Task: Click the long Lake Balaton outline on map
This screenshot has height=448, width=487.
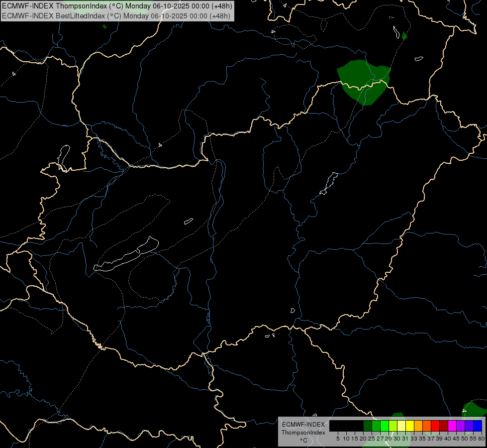Action: pyautogui.click(x=126, y=255)
